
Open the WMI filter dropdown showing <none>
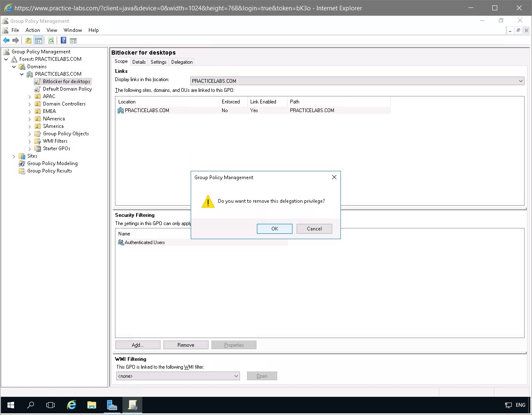(x=178, y=376)
